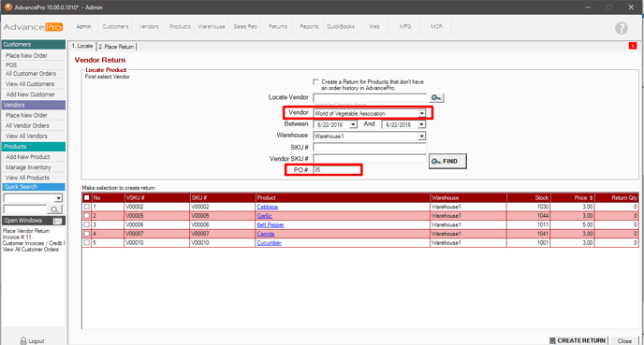This screenshot has height=345, width=644.
Task: Click the Close button at bottom right
Action: pyautogui.click(x=624, y=341)
